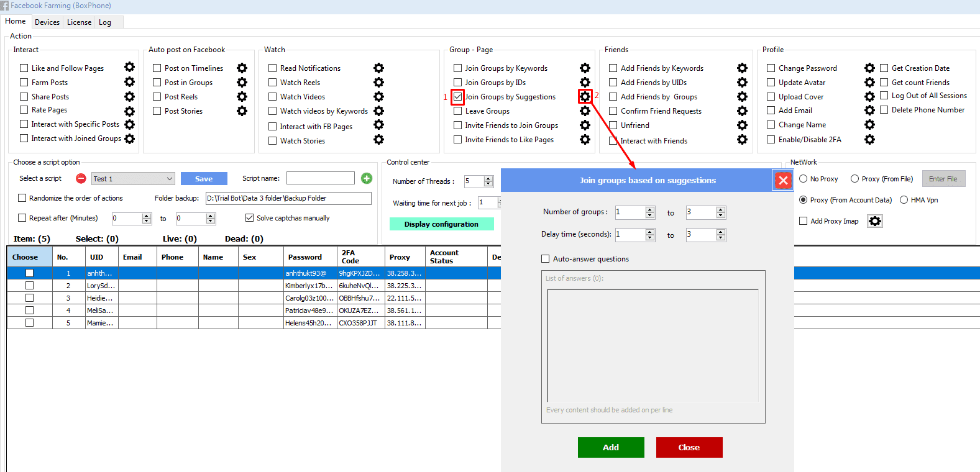Enable Unfriend checkbox
Screen dimensions: 980x472
613,125
